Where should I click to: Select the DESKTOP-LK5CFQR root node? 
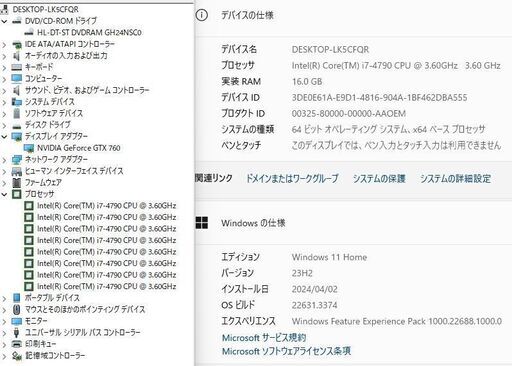pos(46,9)
